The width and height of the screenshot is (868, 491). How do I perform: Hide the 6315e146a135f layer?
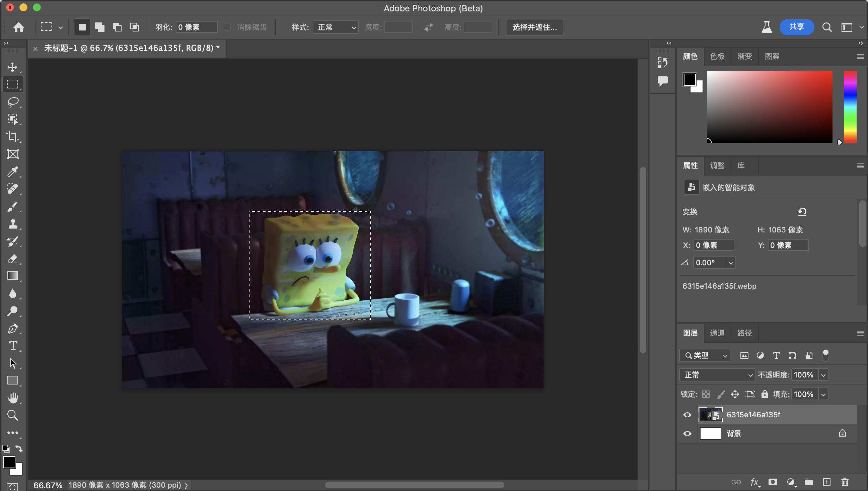point(687,414)
